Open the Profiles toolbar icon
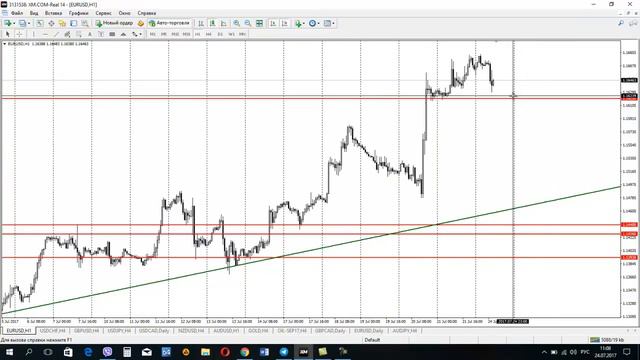 tap(22, 23)
